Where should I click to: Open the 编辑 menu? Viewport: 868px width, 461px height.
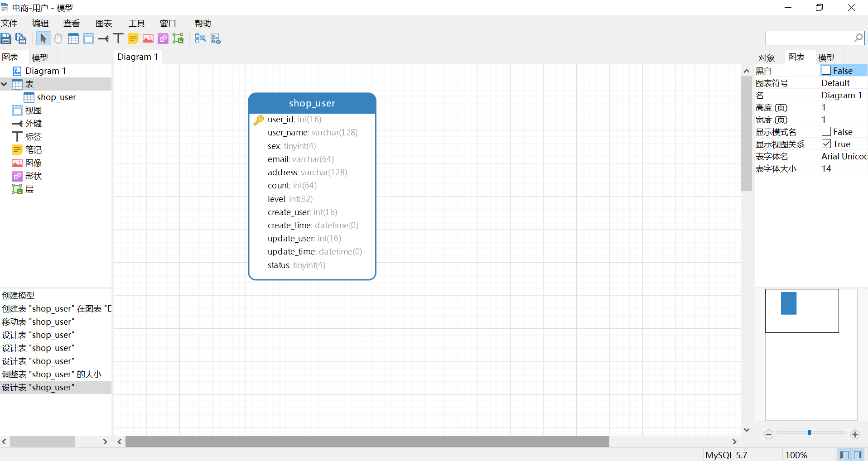click(40, 24)
